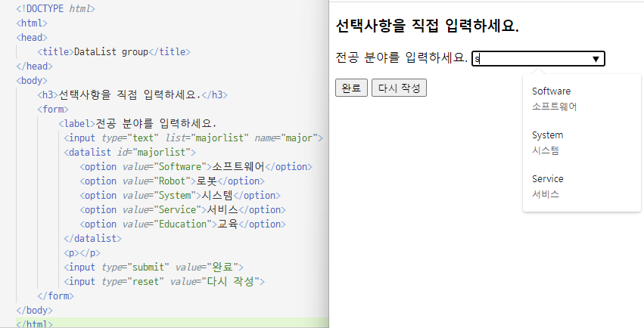This screenshot has height=328, width=644.
Task: Click the opening head tag line
Action: pyautogui.click(x=32, y=37)
